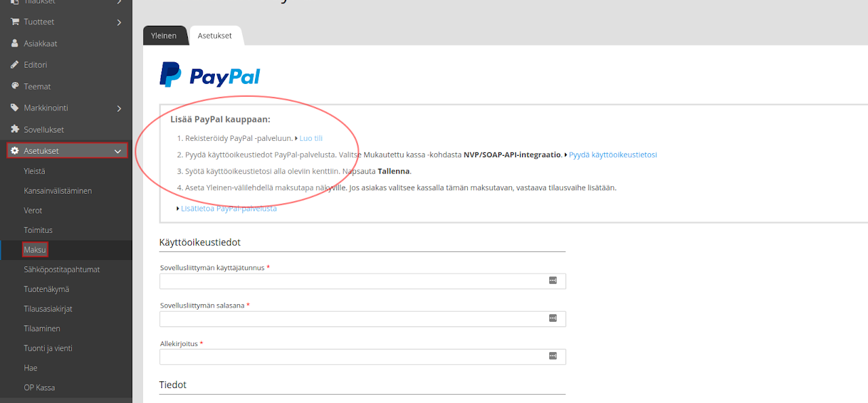Open Kansainvälistäminen settings
Screen dimensions: 868x403
point(58,191)
